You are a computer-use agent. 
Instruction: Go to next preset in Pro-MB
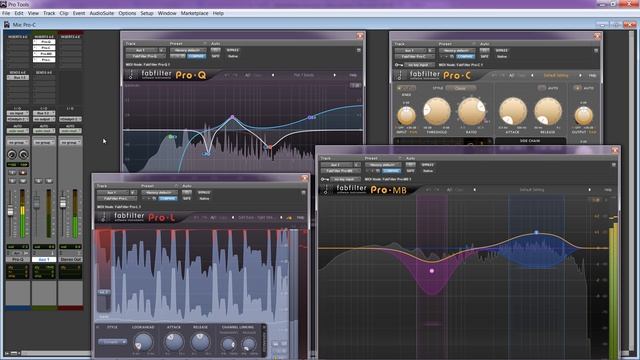point(589,190)
